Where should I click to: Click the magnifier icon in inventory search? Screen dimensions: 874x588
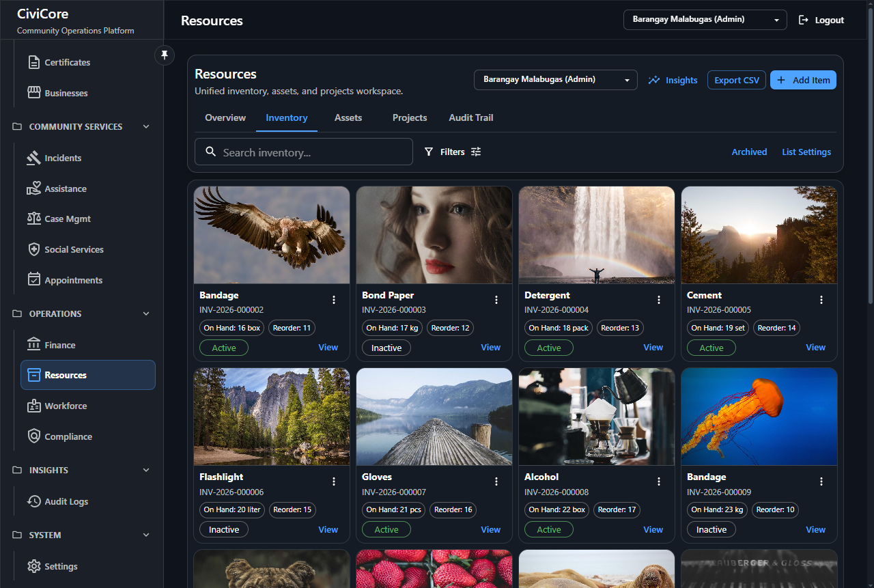pyautogui.click(x=211, y=152)
